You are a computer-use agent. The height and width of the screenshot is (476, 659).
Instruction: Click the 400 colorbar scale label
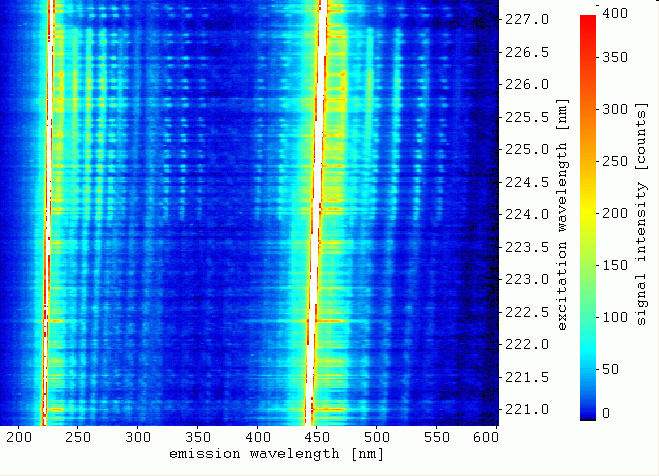click(x=615, y=13)
